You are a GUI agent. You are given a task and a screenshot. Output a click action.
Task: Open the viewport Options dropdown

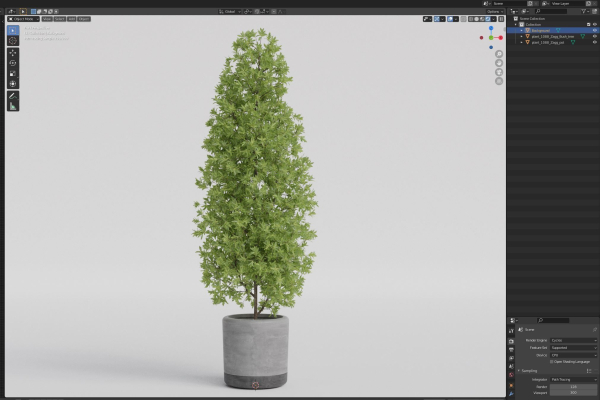pos(495,11)
